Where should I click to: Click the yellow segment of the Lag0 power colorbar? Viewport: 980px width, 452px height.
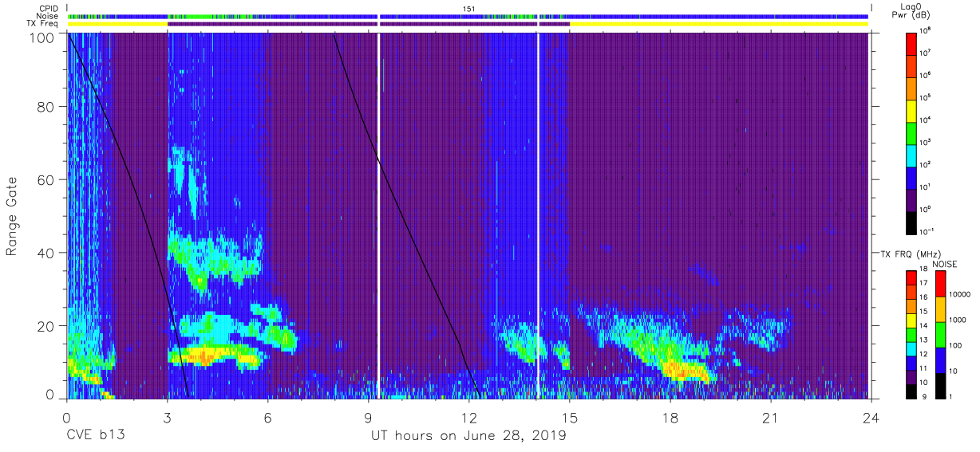[x=911, y=109]
